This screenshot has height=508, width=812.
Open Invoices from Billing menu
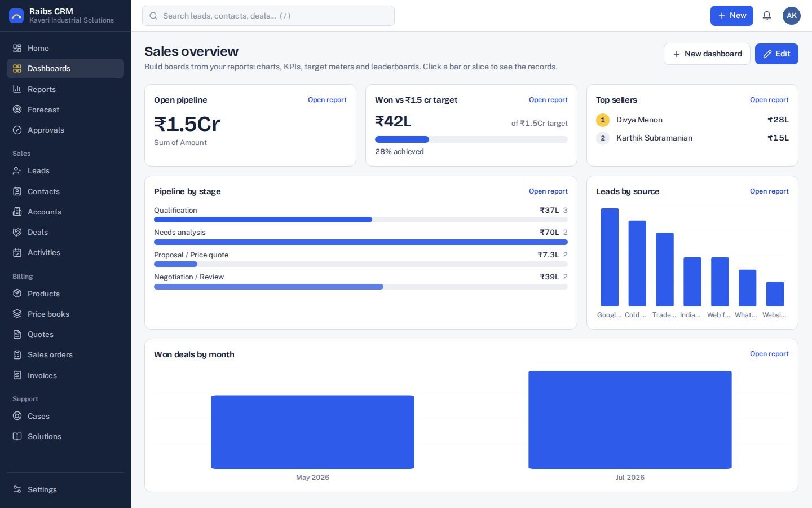[x=65, y=375]
